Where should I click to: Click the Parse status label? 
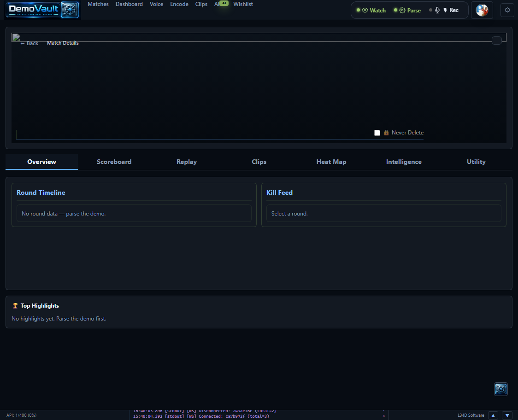414,11
